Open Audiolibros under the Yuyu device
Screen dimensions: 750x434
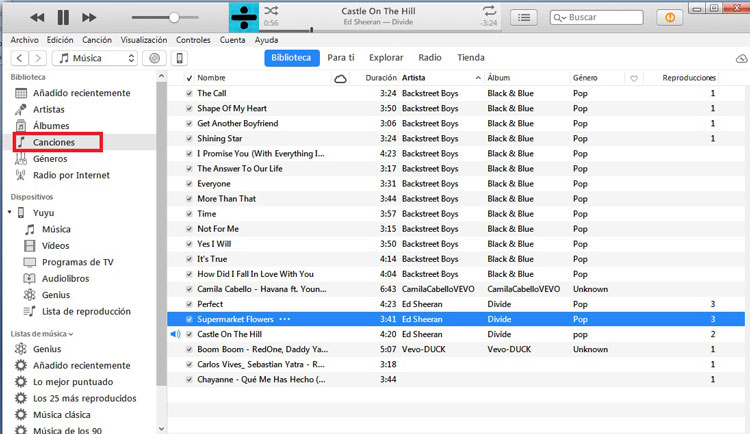[x=65, y=278]
